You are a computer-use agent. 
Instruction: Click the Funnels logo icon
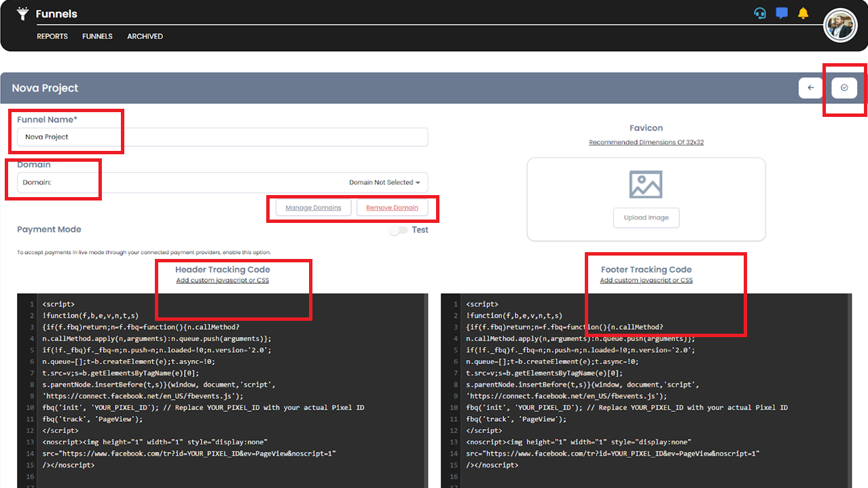pos(23,14)
